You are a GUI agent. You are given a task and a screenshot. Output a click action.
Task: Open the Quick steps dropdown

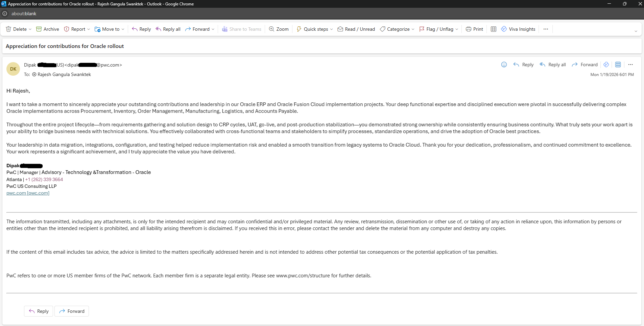(331, 29)
